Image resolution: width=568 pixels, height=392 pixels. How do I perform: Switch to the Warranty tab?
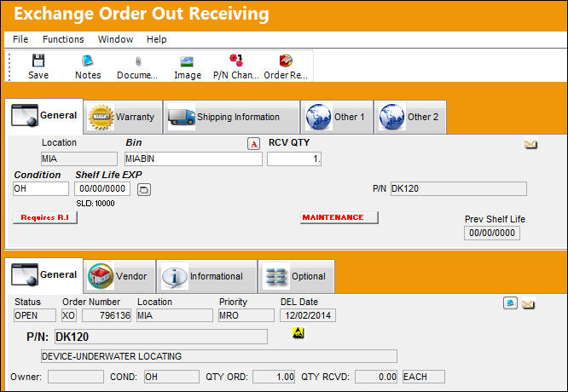click(123, 117)
